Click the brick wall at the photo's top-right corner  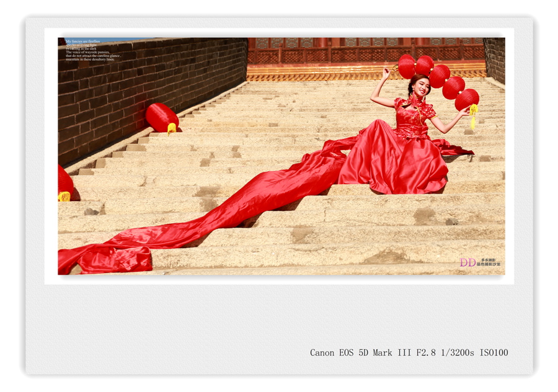pos(494,58)
